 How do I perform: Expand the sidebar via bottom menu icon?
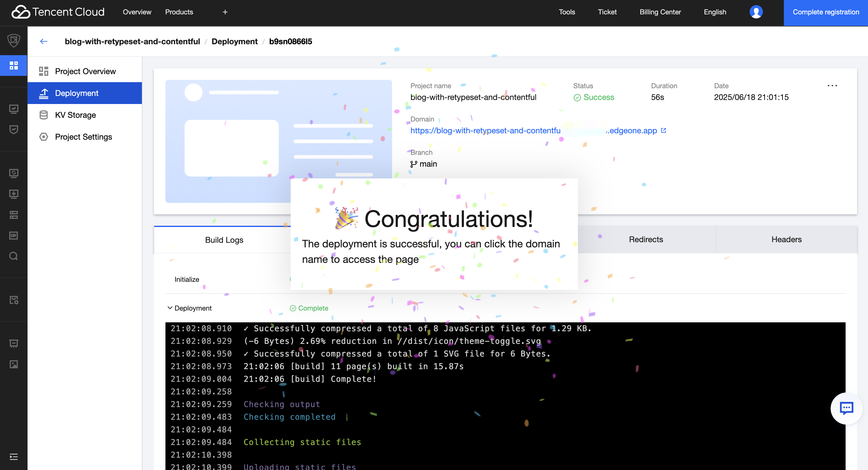[13, 456]
